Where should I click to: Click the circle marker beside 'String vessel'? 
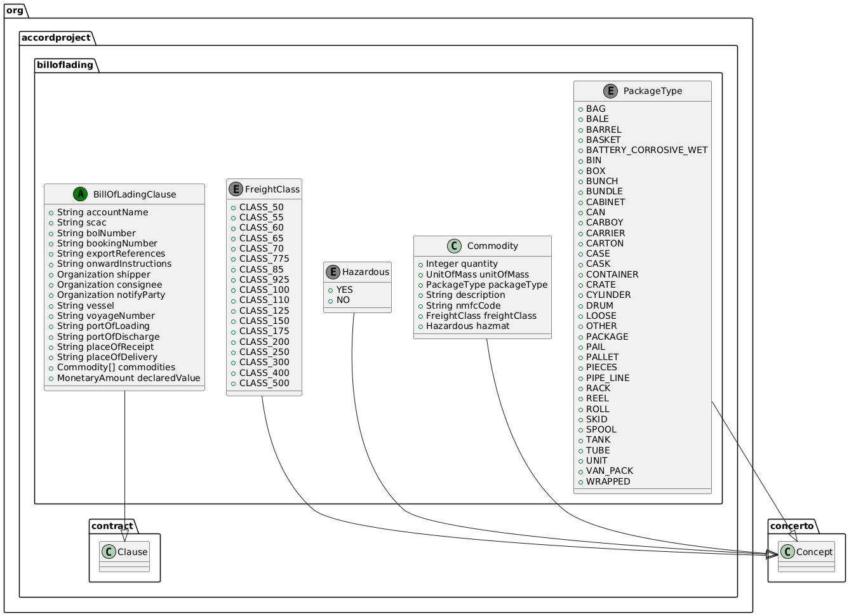pos(50,305)
